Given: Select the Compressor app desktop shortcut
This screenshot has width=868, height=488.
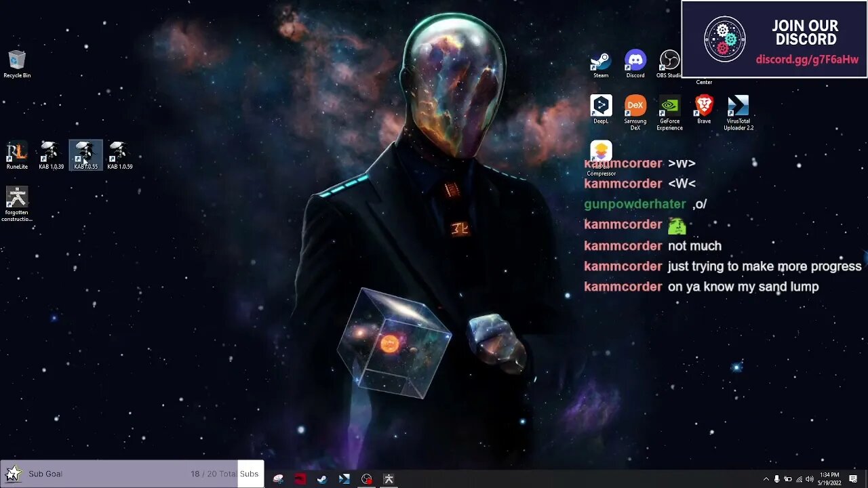Looking at the screenshot, I should pyautogui.click(x=601, y=159).
